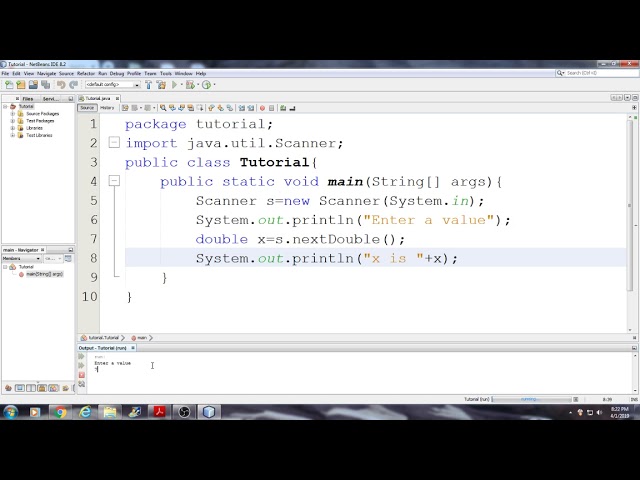Click the Uncomment icon in editor toolbar

pos(292,108)
